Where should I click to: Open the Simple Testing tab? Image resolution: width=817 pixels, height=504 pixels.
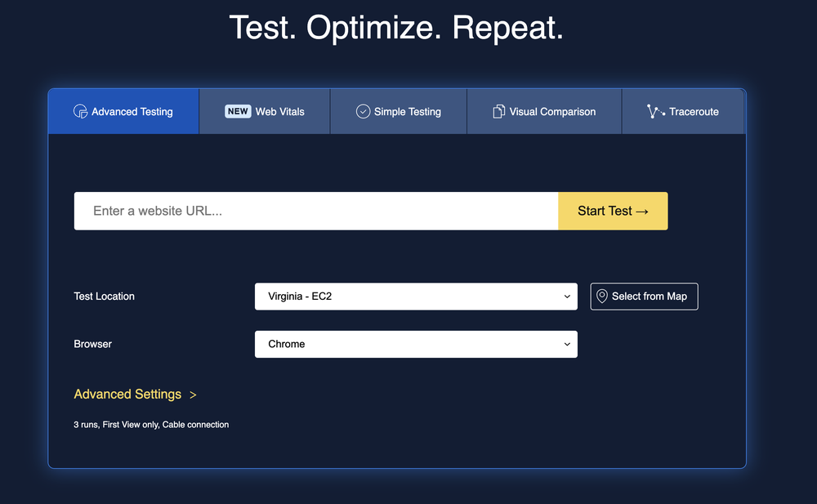click(x=398, y=111)
